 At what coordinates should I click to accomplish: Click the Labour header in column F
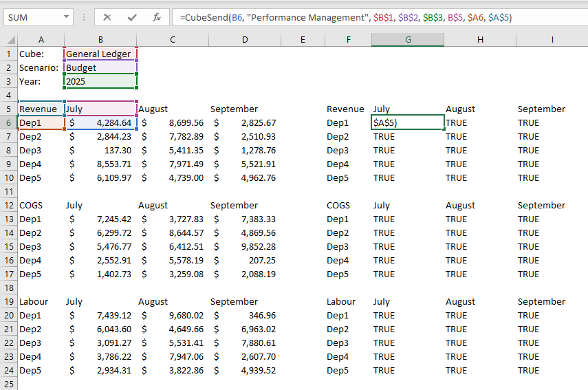pyautogui.click(x=341, y=301)
